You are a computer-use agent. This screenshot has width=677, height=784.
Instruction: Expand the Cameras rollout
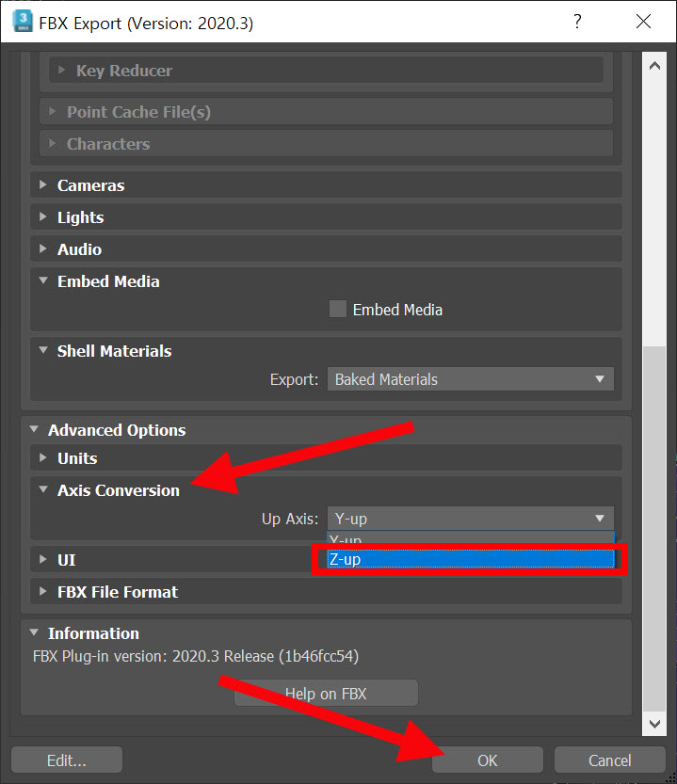[326, 185]
